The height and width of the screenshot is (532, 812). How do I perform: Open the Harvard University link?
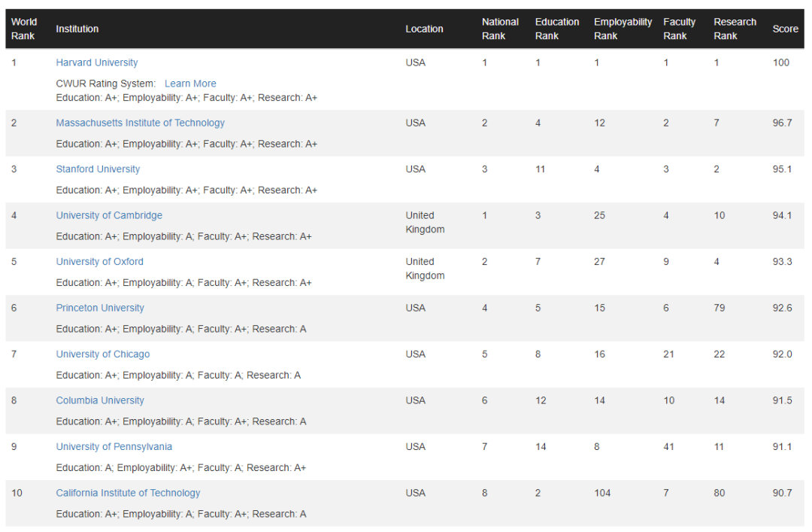[x=97, y=62]
